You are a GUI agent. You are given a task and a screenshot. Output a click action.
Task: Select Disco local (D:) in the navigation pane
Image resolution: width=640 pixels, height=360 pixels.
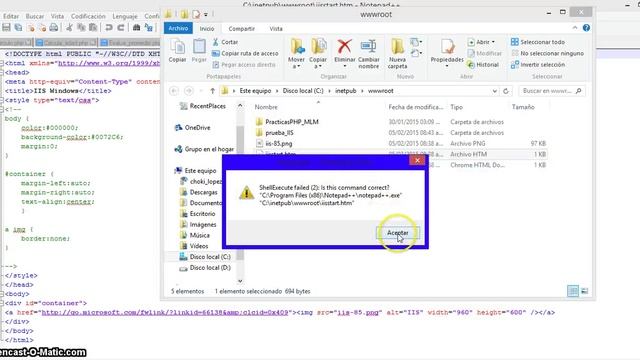click(210, 268)
